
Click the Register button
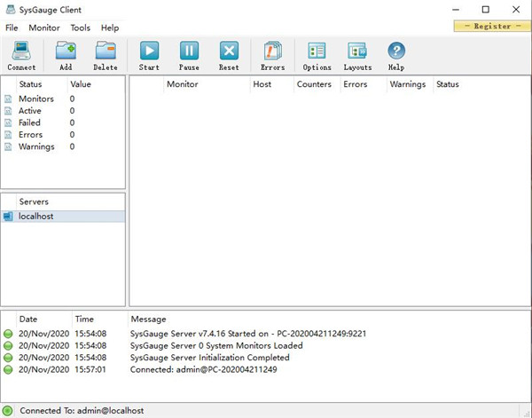pyautogui.click(x=492, y=27)
